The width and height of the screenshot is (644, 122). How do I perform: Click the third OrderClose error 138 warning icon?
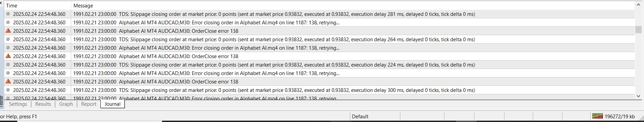(x=8, y=81)
